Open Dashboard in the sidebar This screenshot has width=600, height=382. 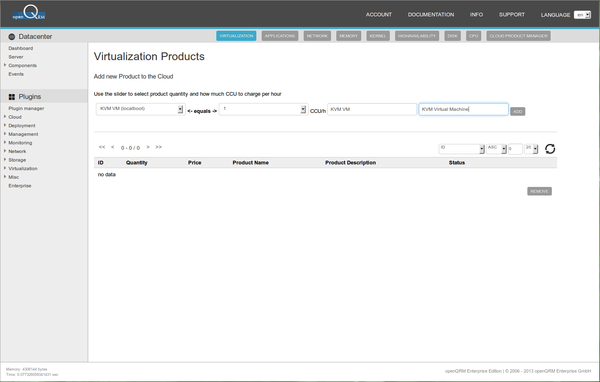point(21,48)
